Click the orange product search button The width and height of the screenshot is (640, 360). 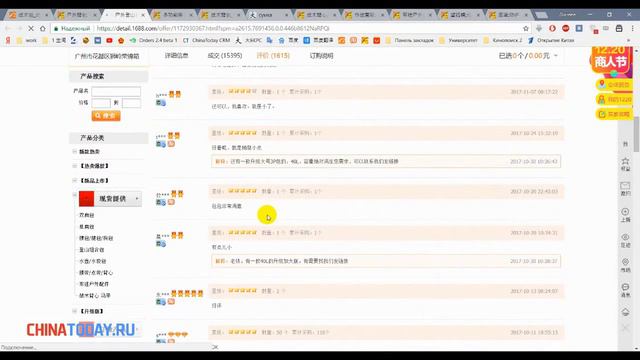coord(106,116)
